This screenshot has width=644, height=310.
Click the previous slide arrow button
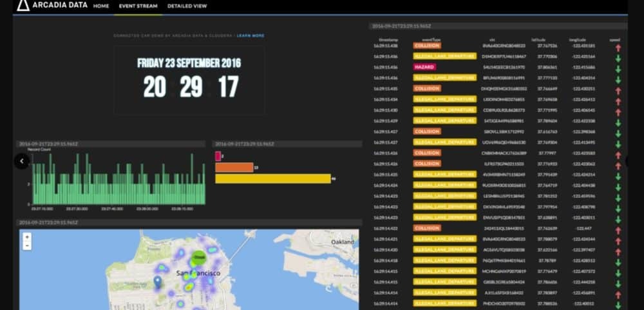pyautogui.click(x=21, y=161)
